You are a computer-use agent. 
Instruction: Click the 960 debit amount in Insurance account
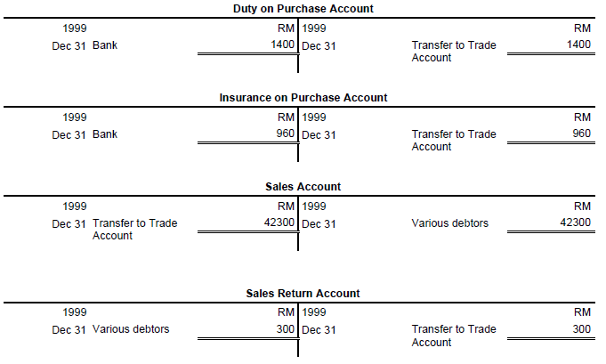(x=286, y=133)
